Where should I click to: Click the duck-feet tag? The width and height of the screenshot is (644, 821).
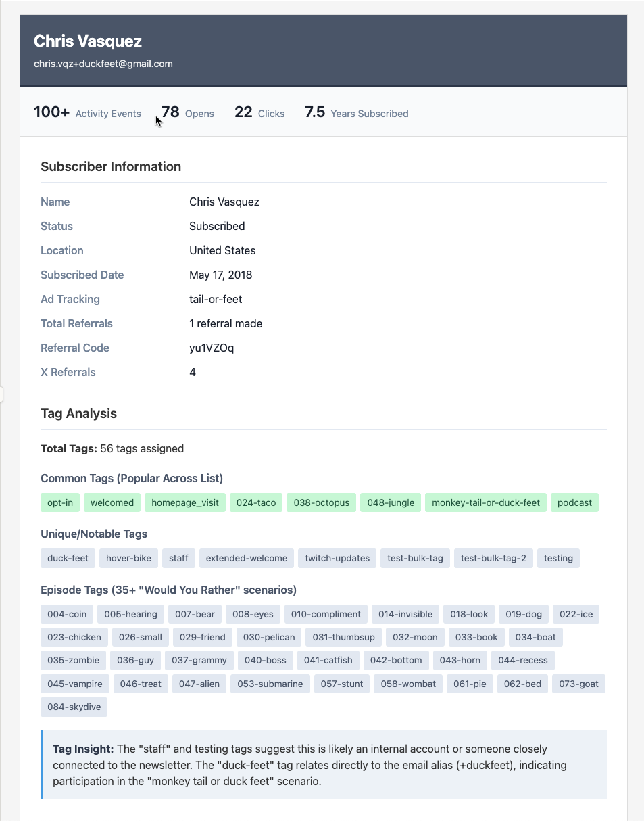[x=68, y=558]
